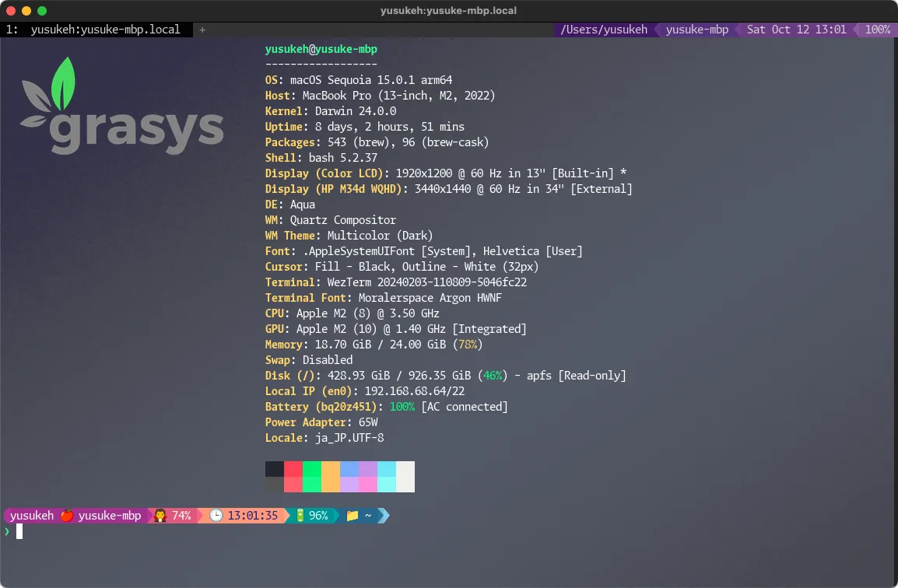898x588 pixels.
Task: Click the /Users/yusukeh status segment
Action: pyautogui.click(x=604, y=30)
